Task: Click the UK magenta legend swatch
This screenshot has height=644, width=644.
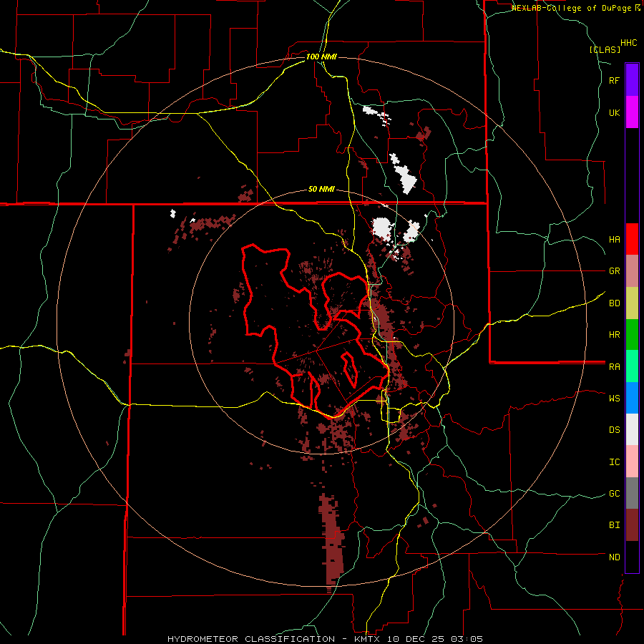Action: click(632, 112)
